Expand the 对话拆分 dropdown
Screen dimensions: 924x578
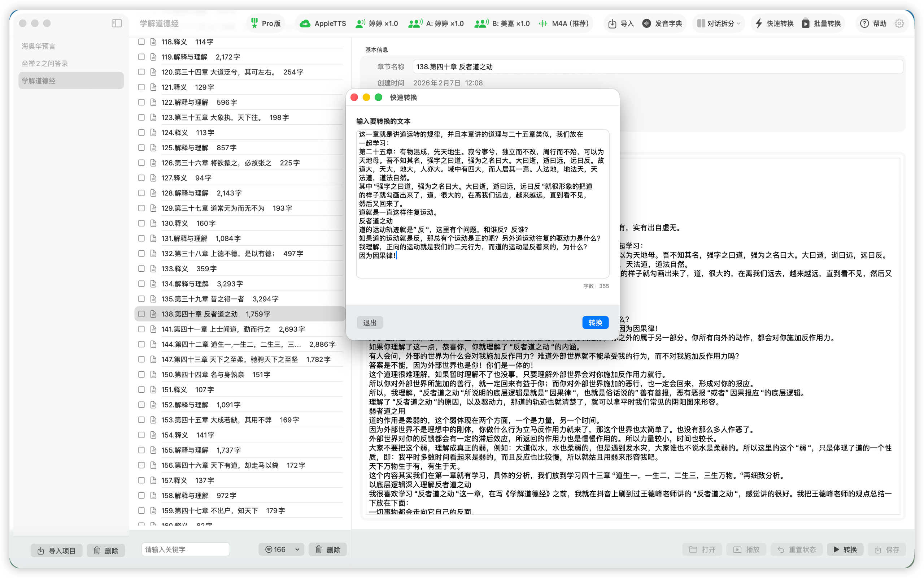tap(719, 23)
